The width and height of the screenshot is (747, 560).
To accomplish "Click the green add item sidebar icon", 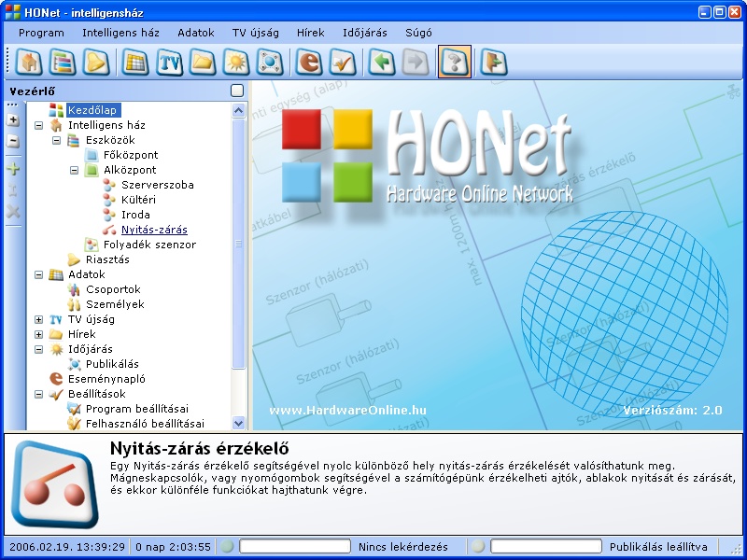I will (x=13, y=169).
